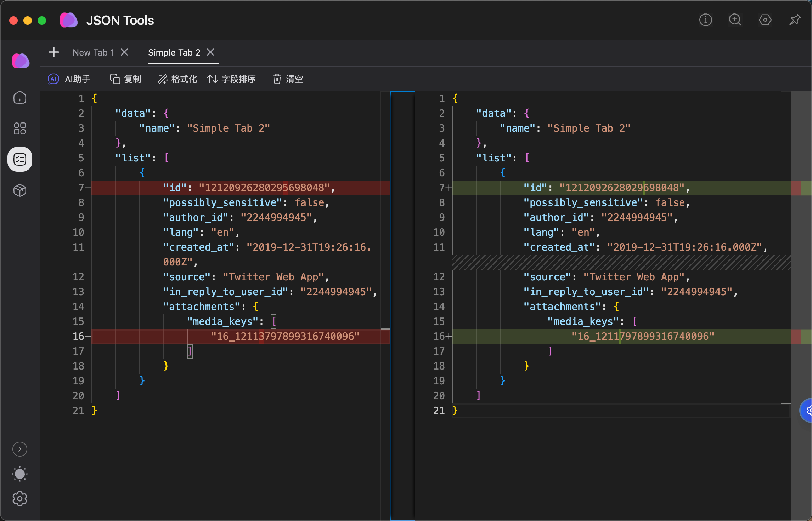
Task: Click line number 16 in left editor
Action: coord(78,336)
